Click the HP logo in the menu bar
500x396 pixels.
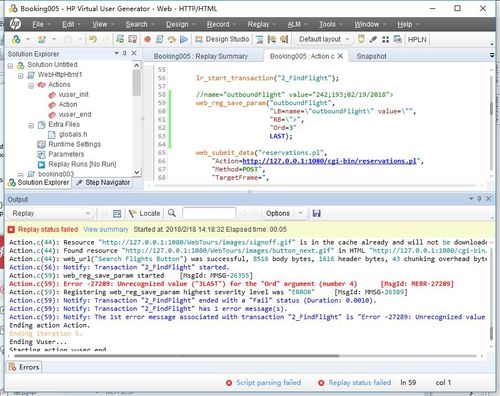point(15,24)
